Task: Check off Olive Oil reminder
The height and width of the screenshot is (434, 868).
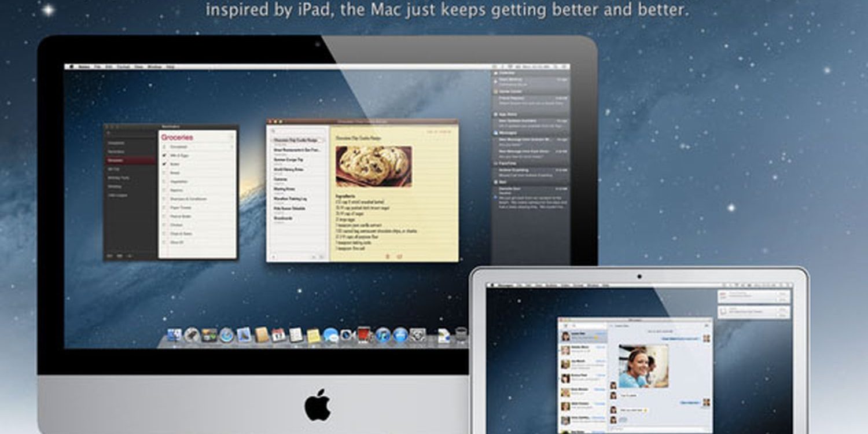Action: [164, 242]
